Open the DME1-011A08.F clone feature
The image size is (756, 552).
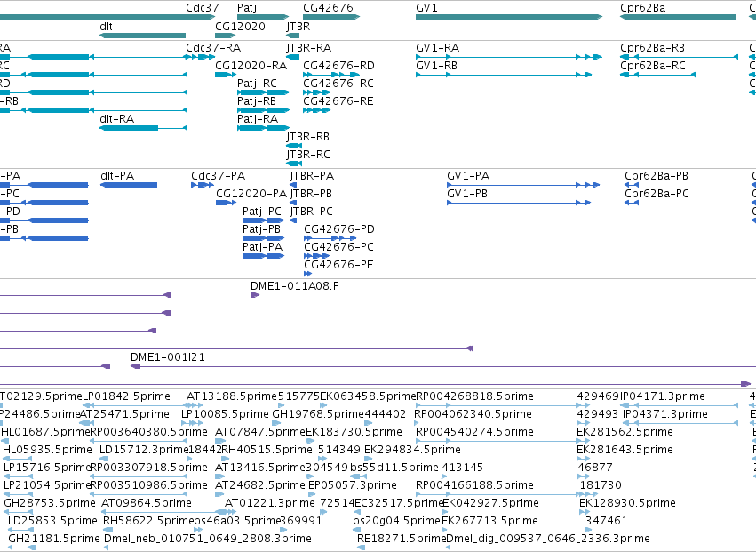[255, 295]
